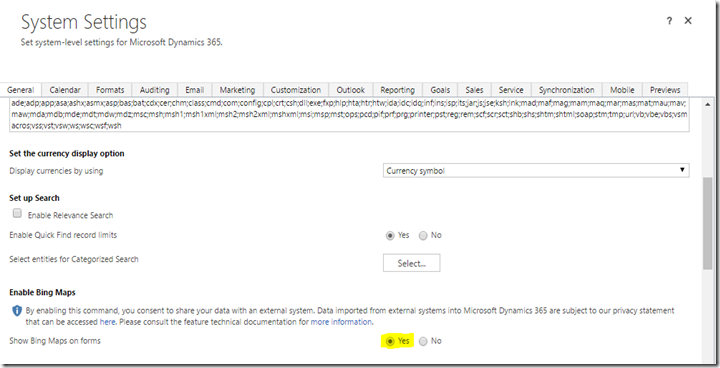The image size is (720, 368).
Task: Select Yes for Quick Find record limits
Action: pos(390,236)
